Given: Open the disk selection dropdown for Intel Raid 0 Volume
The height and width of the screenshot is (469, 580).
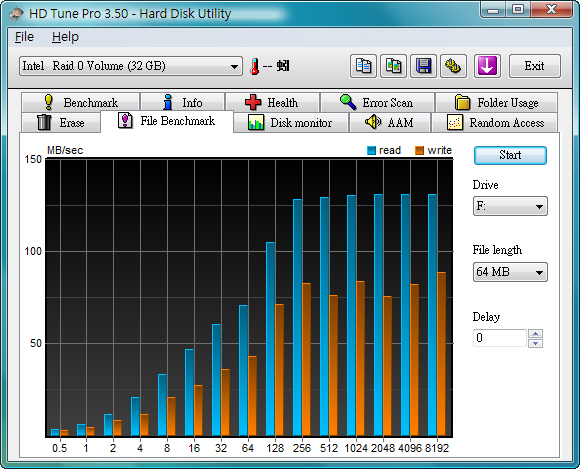Looking at the screenshot, I should (x=131, y=66).
